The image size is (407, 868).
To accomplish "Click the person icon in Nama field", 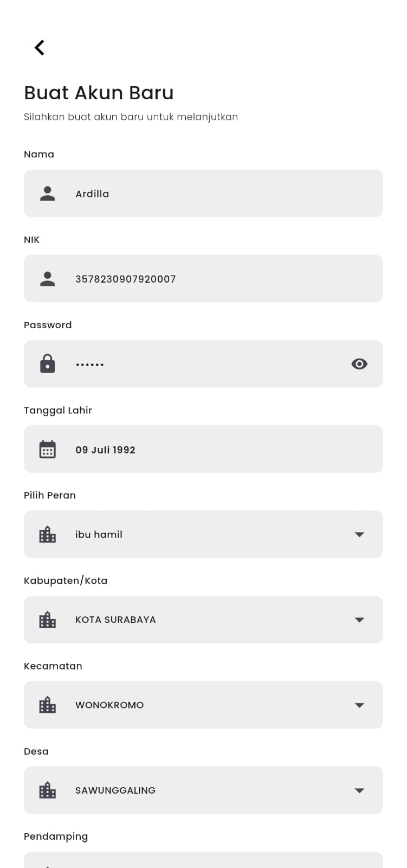I will 48,194.
